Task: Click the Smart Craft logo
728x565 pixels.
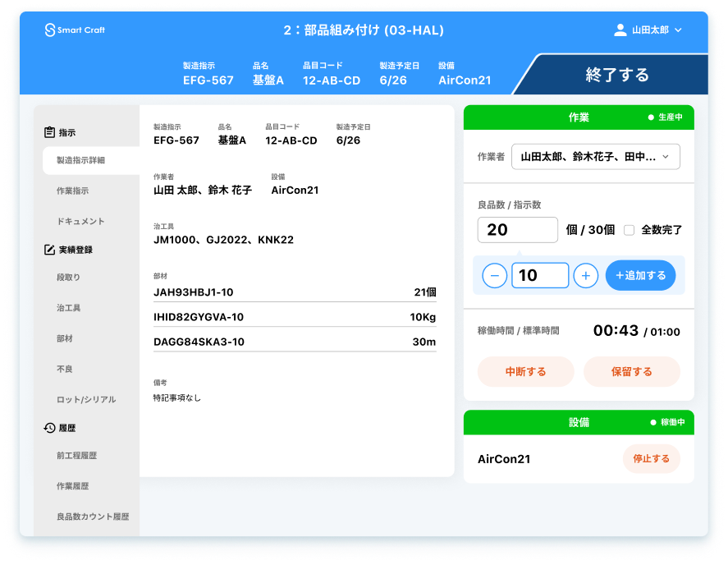Action: tap(75, 30)
